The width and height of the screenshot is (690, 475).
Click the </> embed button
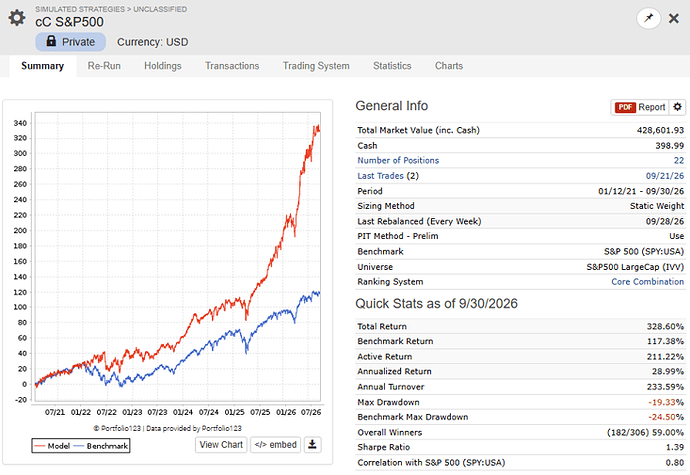tap(275, 445)
